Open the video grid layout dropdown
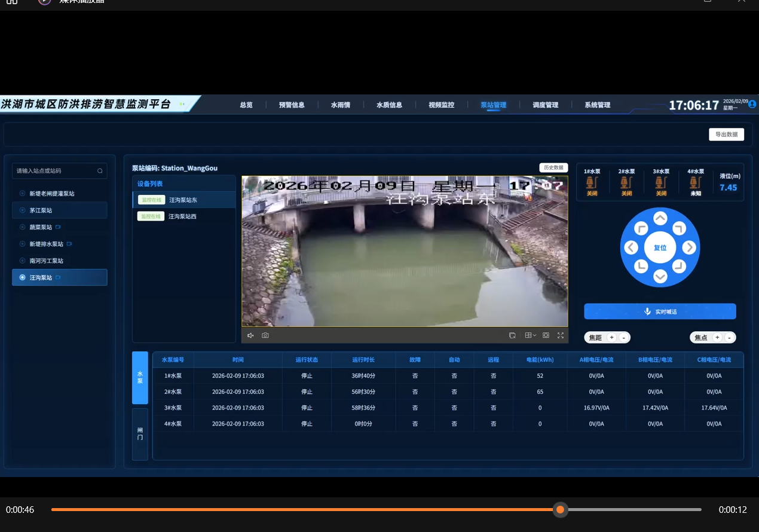 (531, 335)
